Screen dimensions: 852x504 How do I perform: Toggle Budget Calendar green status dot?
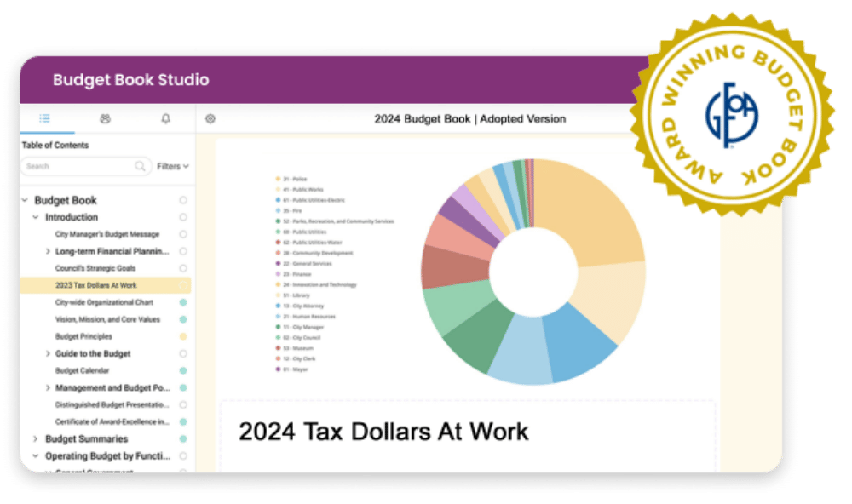183,370
